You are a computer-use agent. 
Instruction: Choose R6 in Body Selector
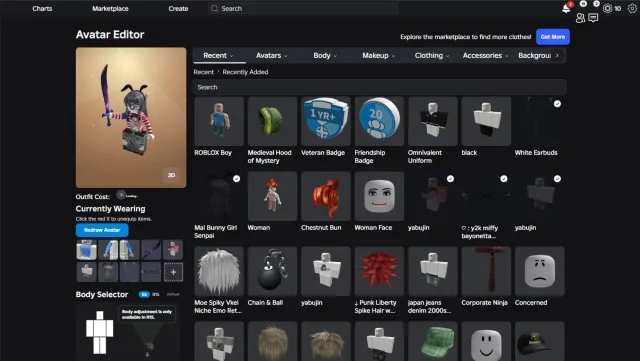[x=144, y=294]
